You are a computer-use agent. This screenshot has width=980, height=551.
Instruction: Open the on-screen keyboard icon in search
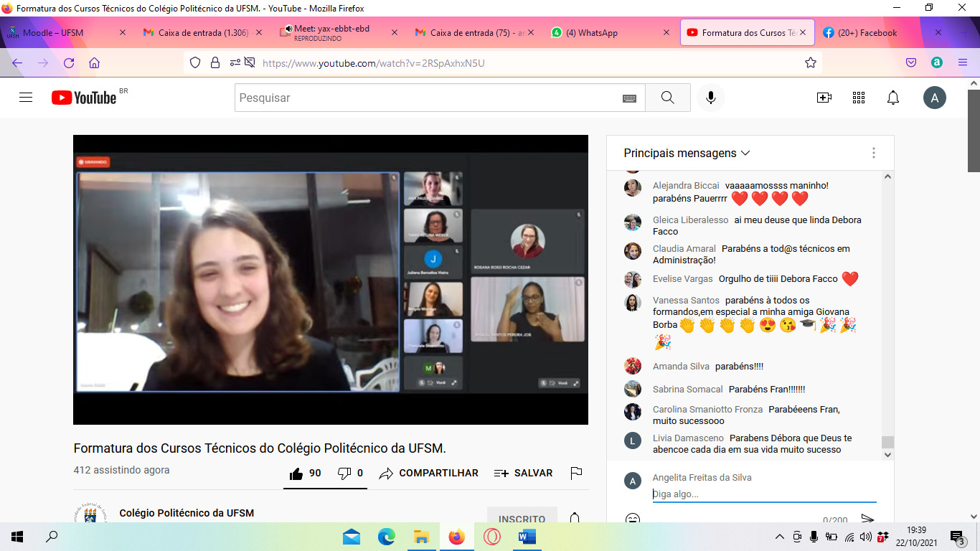pos(629,98)
